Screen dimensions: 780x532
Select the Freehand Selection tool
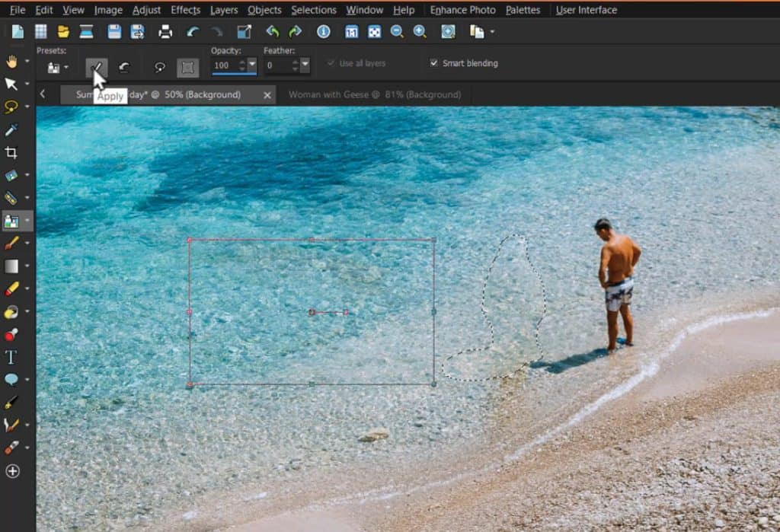tap(12, 107)
